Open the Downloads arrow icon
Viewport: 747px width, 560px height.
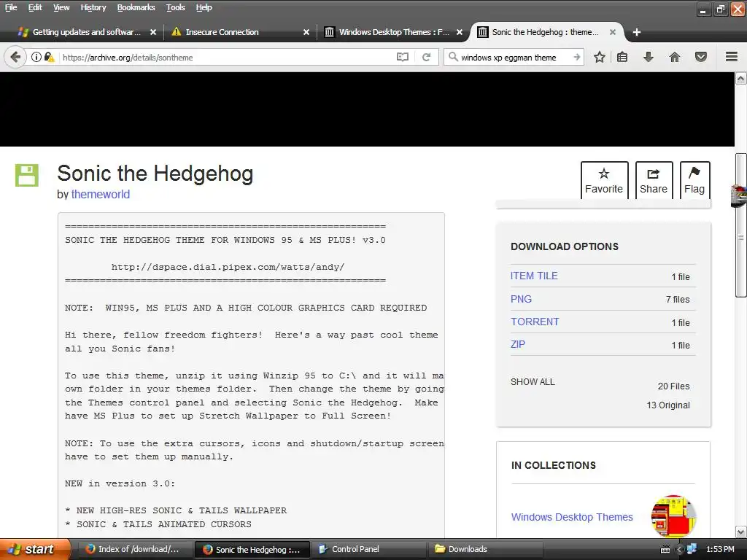coord(649,57)
